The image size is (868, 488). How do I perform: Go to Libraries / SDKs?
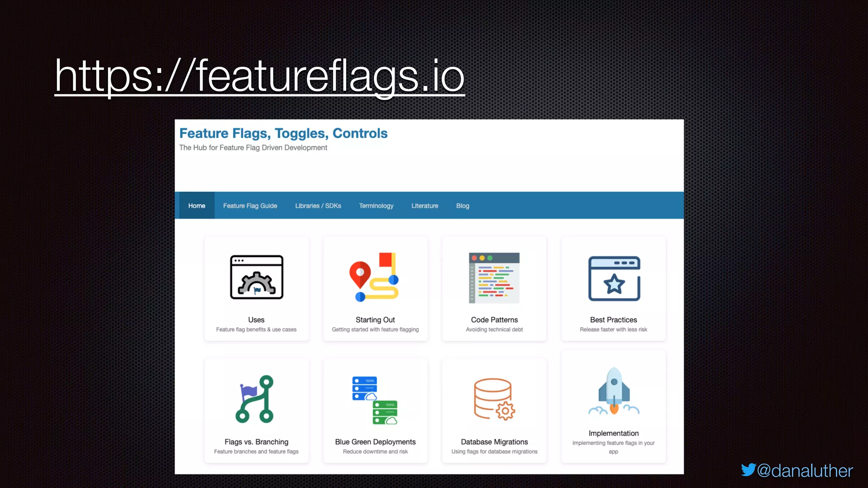tap(318, 205)
